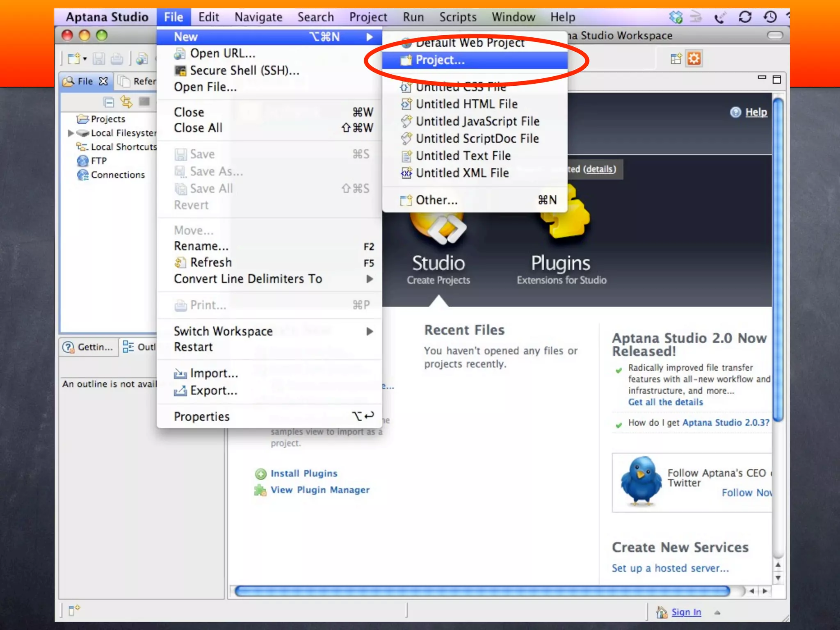Open the Window menu

tap(514, 17)
